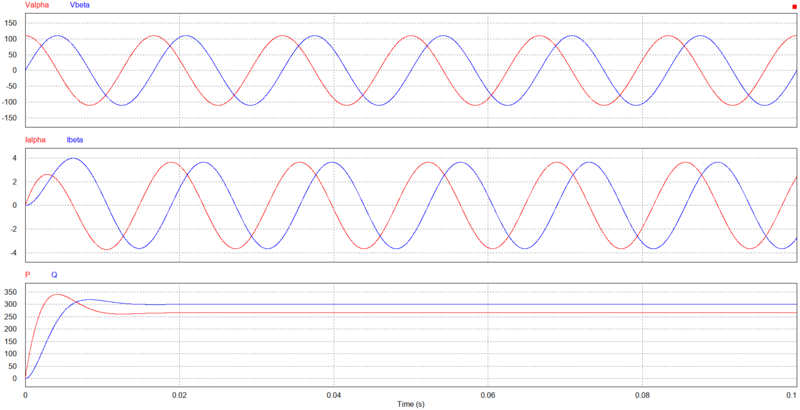Click the red square marker at top right
This screenshot has height=410, width=800.
[794, 7]
